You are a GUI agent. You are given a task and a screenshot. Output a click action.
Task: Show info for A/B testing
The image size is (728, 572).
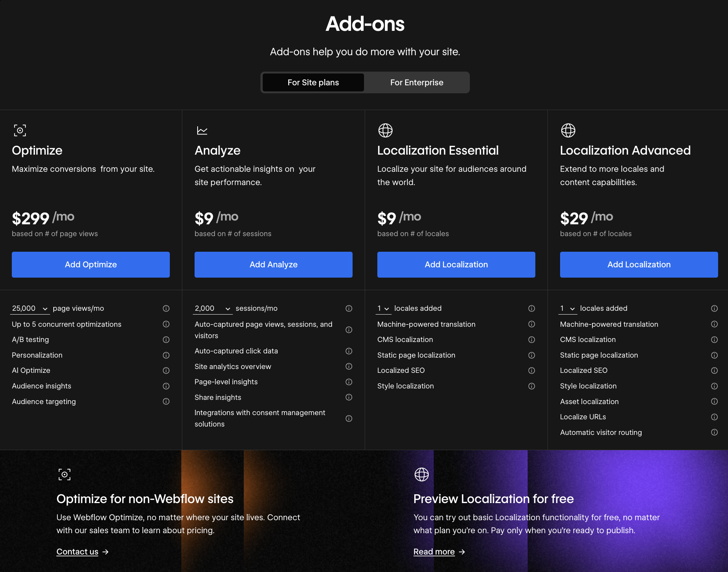[166, 340]
